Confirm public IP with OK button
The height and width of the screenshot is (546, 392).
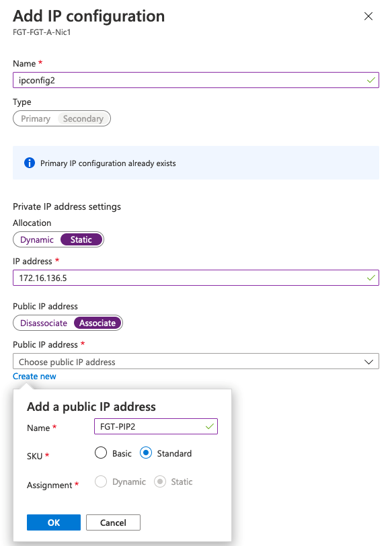pos(54,522)
